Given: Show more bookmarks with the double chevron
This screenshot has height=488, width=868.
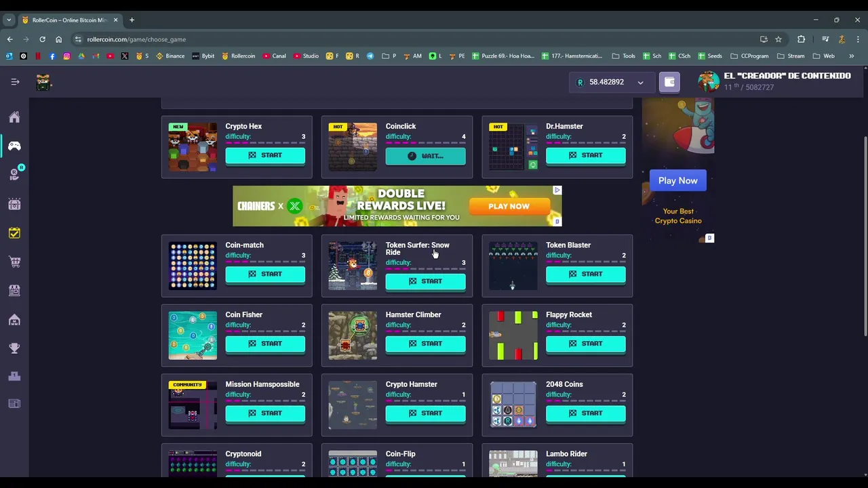Looking at the screenshot, I should 852,56.
